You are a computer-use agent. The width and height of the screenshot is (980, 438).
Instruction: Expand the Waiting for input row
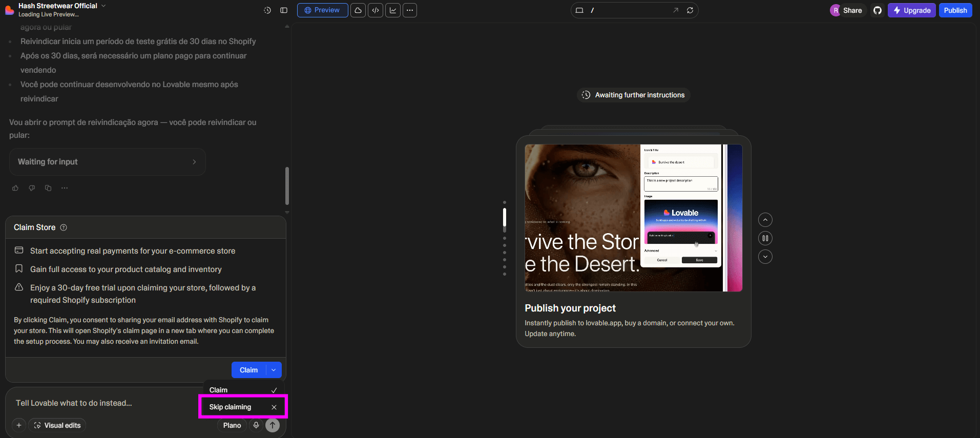pos(108,162)
